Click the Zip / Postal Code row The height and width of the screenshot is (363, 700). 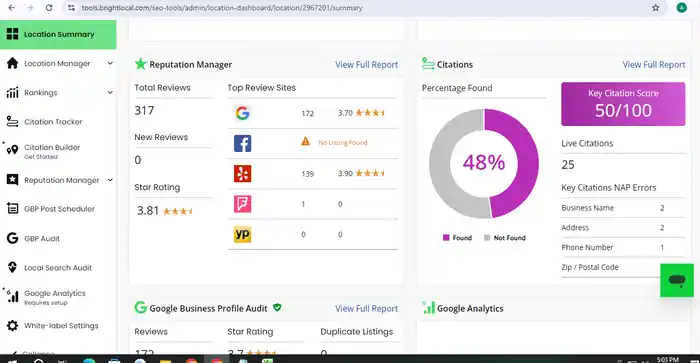(x=622, y=267)
